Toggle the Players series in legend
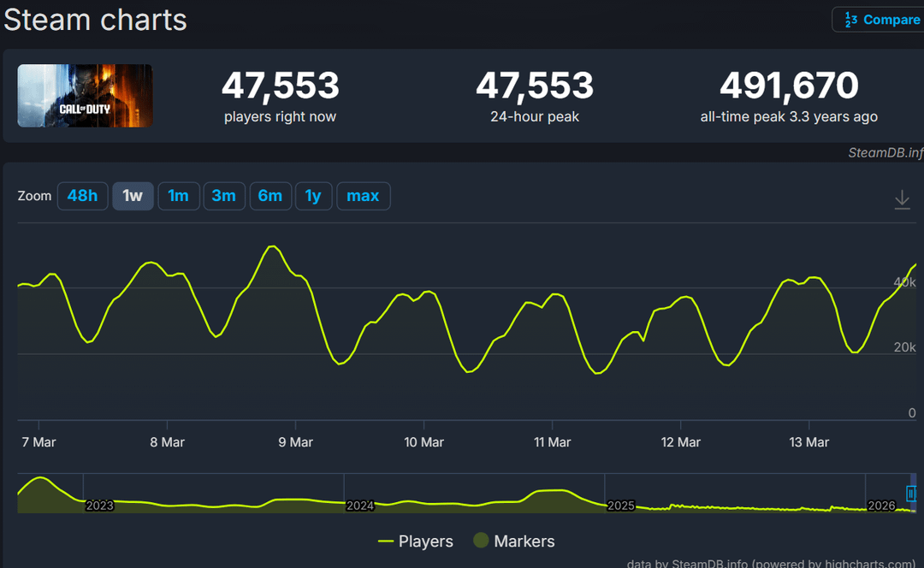 click(416, 541)
